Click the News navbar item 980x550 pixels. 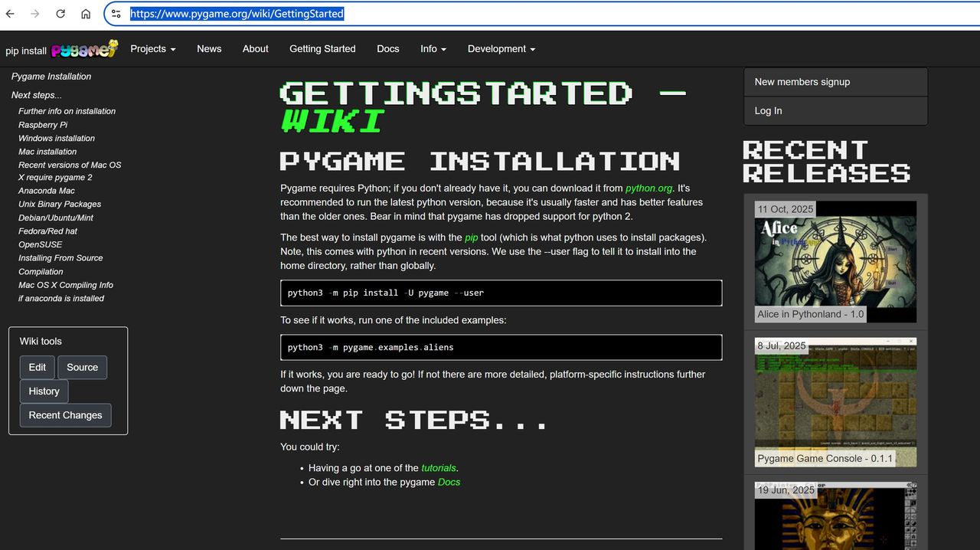(209, 49)
